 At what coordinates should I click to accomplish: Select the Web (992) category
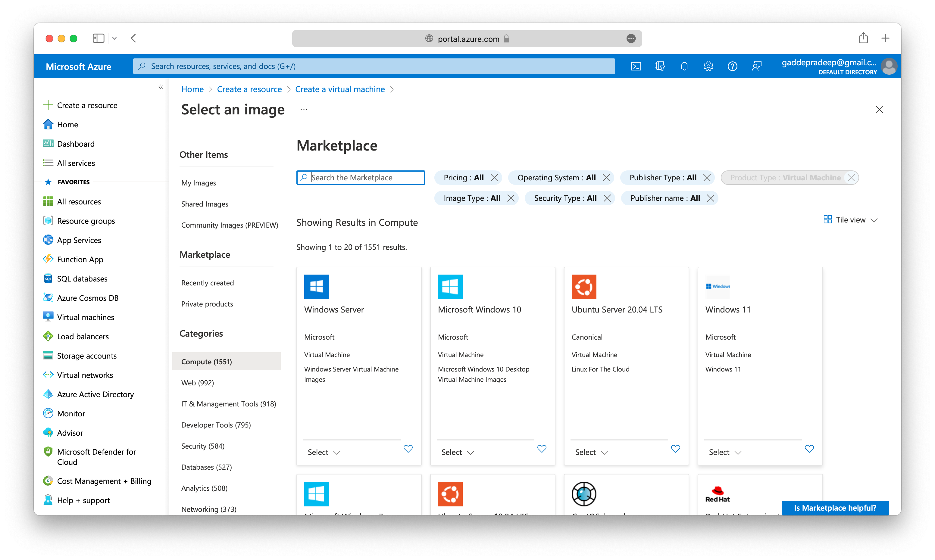[x=197, y=383]
